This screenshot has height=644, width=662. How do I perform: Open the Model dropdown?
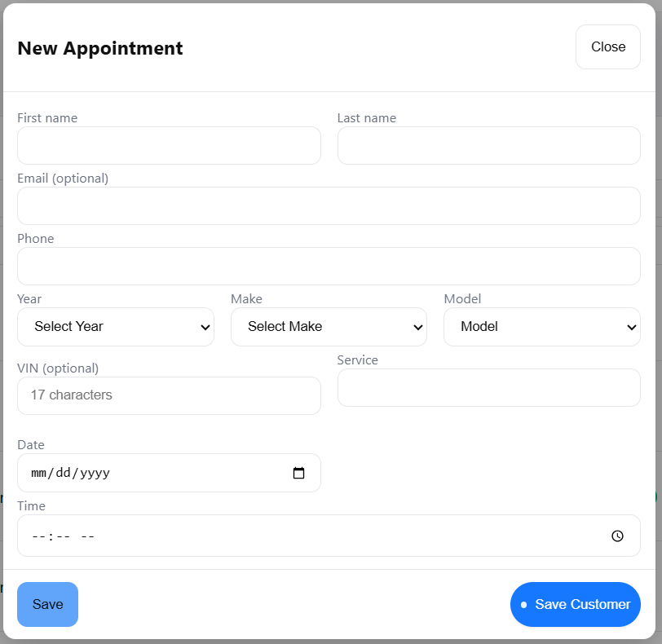point(541,327)
